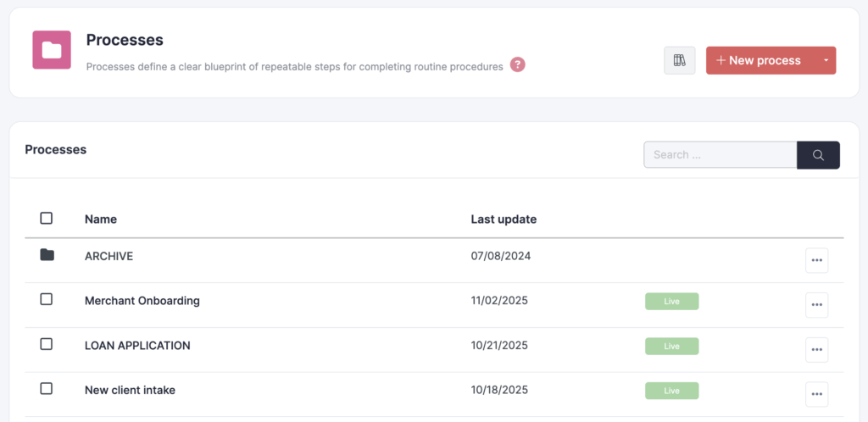The height and width of the screenshot is (422, 868).
Task: Sort by the Last update column
Action: click(504, 219)
